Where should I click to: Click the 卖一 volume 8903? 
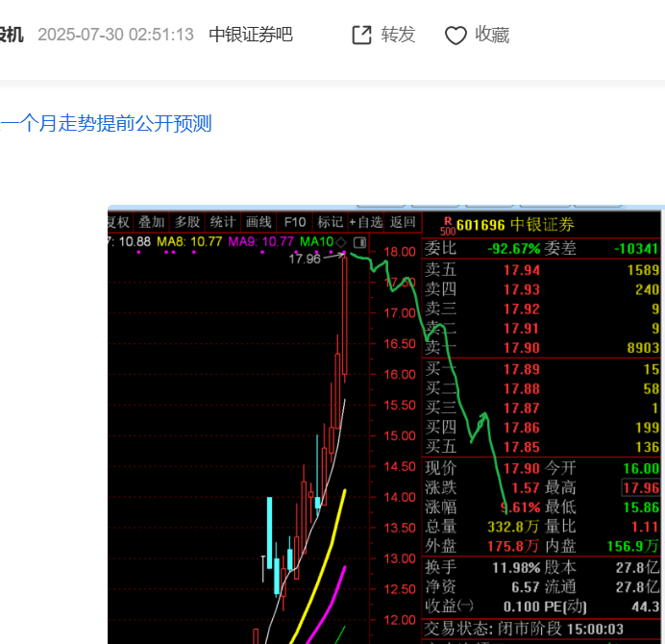coord(643,348)
